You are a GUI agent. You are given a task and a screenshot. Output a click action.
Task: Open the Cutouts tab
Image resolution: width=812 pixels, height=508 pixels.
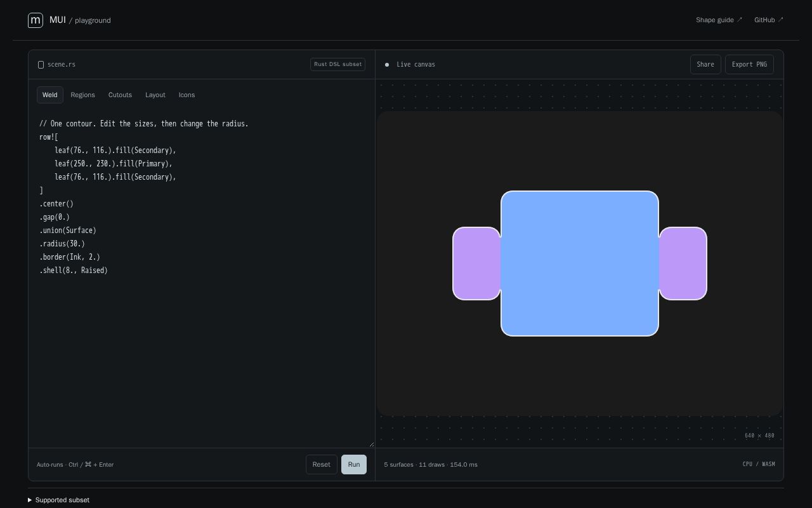[x=120, y=95]
